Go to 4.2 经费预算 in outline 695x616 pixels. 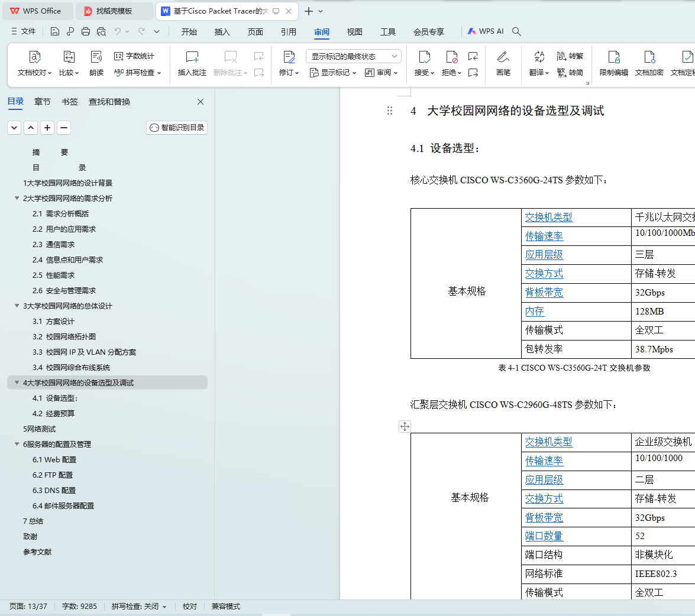coord(54,413)
